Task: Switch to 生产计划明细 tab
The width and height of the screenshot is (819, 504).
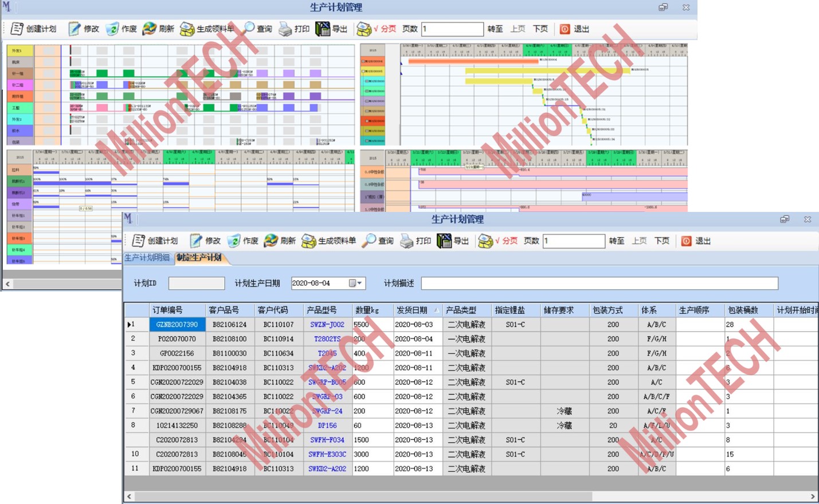Action: pos(147,258)
